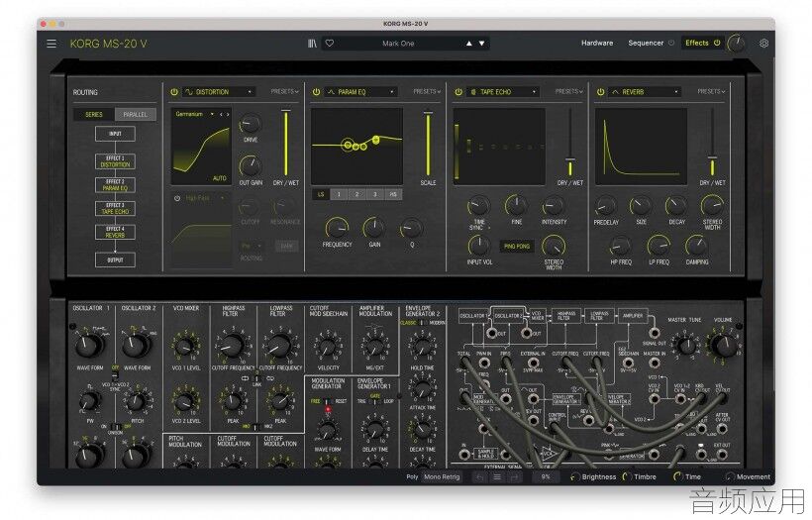Toggle the Distortion effect power button

click(174, 92)
